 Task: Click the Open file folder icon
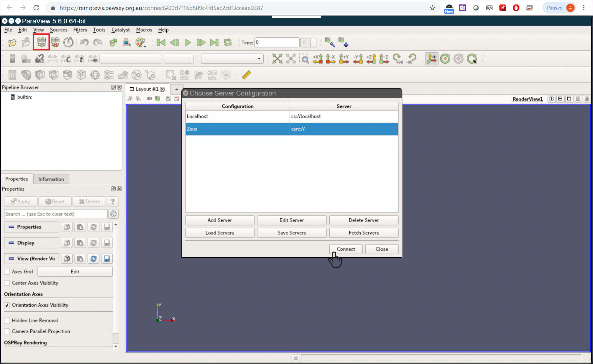(x=12, y=42)
